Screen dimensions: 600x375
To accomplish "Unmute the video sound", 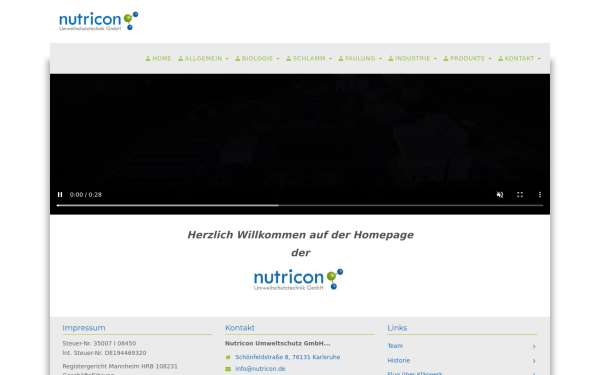I will coord(500,195).
